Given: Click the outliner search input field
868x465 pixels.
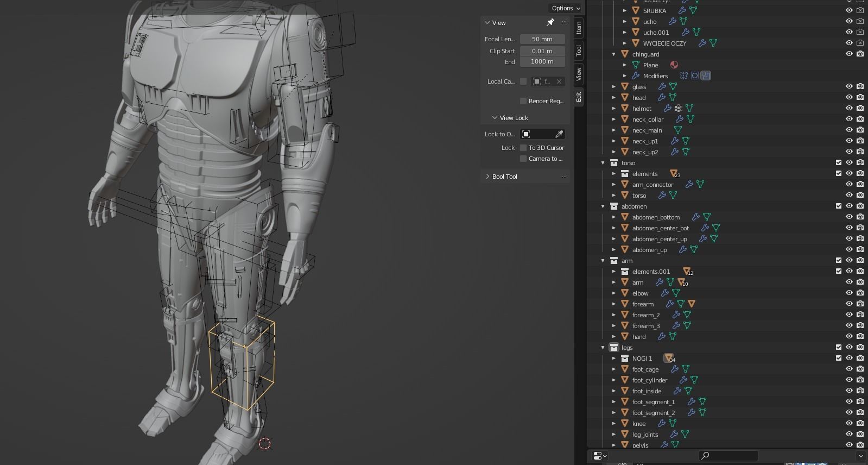Looking at the screenshot, I should [728, 456].
